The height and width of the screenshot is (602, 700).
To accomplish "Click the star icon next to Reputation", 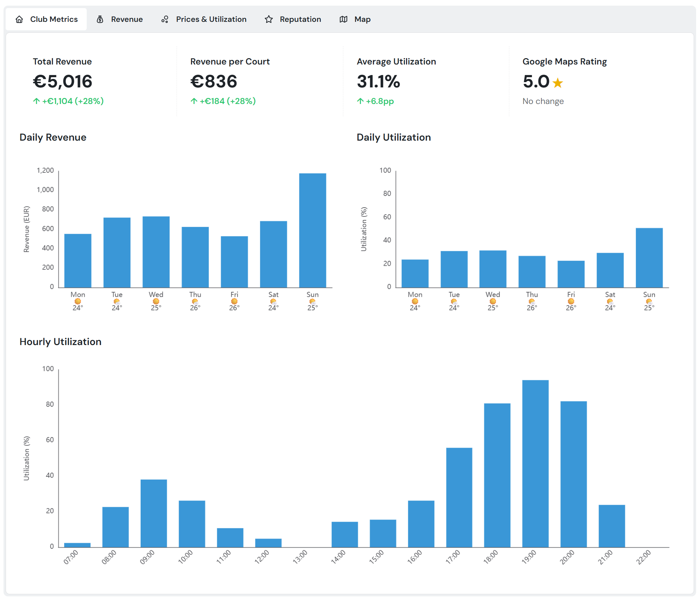I will 269,19.
